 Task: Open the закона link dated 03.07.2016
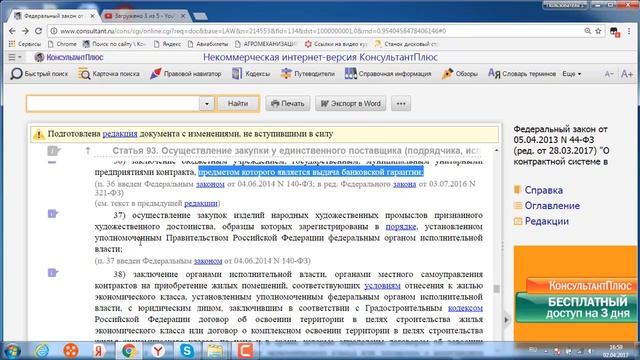(404, 184)
